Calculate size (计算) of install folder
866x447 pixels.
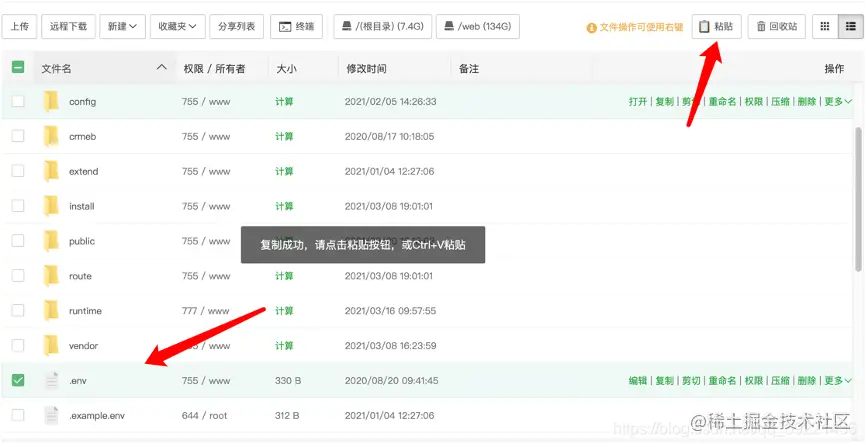(284, 206)
